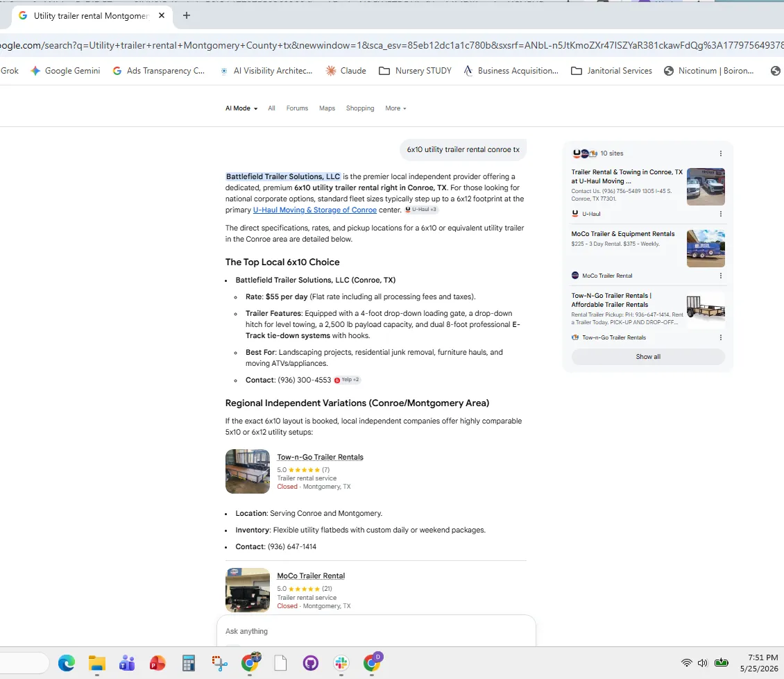Screen dimensions: 784x679
Task: Open the AI Visibility Architect bookmark
Action: coord(266,71)
